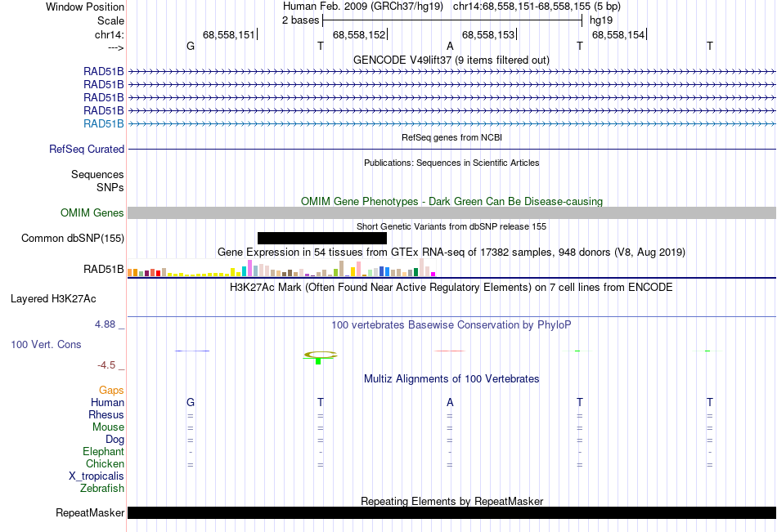Select the Human species label
Viewport: 777px width, 532px height.
coord(107,402)
